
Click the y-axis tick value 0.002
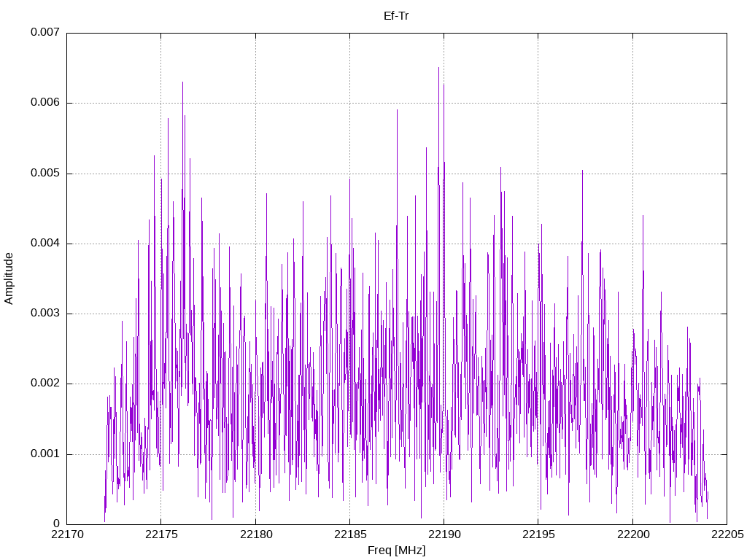tap(45, 384)
